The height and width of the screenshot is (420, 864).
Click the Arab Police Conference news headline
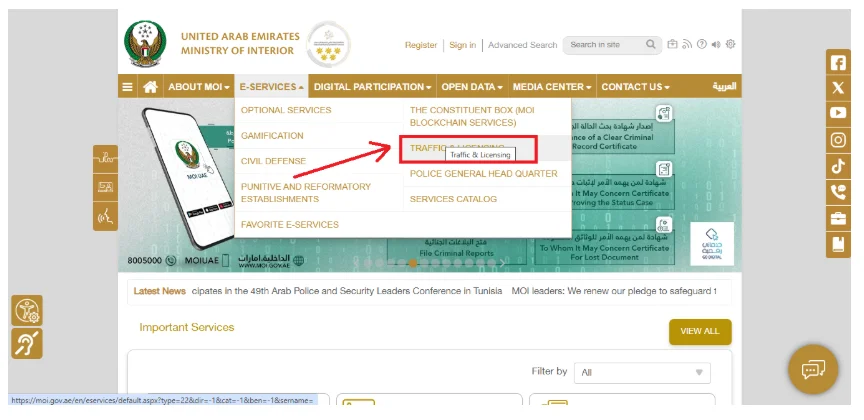pos(347,291)
